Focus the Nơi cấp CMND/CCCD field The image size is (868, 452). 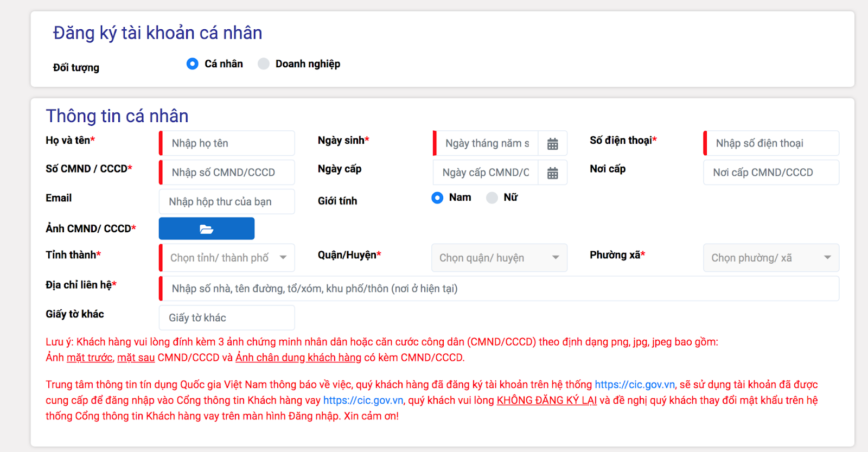(x=771, y=173)
